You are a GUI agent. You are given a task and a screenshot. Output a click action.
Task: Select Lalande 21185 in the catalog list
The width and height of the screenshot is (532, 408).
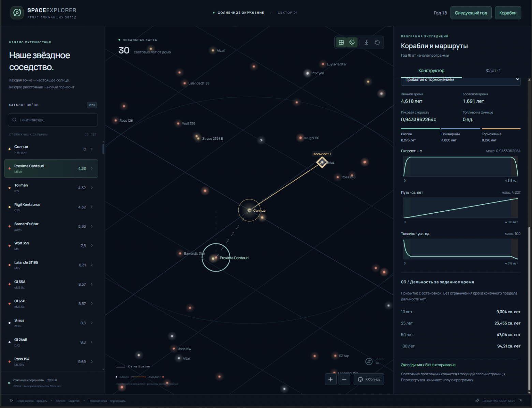(51, 265)
